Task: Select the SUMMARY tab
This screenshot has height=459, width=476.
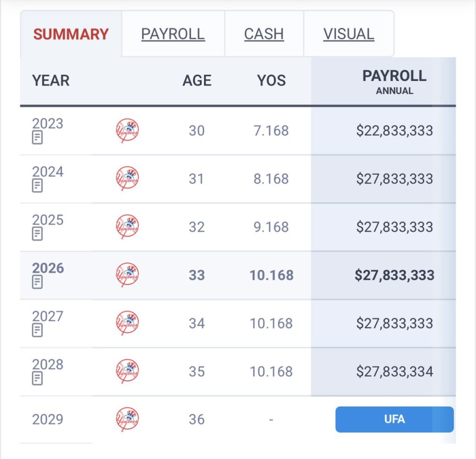Action: (71, 34)
